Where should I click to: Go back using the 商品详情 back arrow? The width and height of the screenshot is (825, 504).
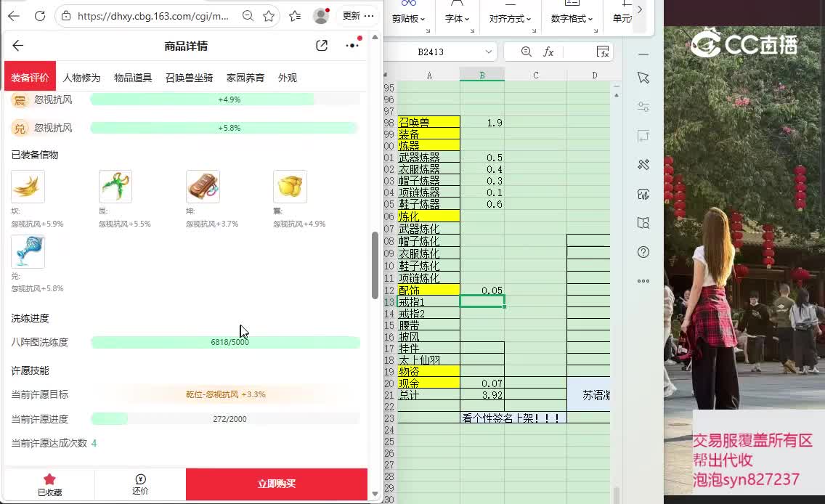click(18, 46)
